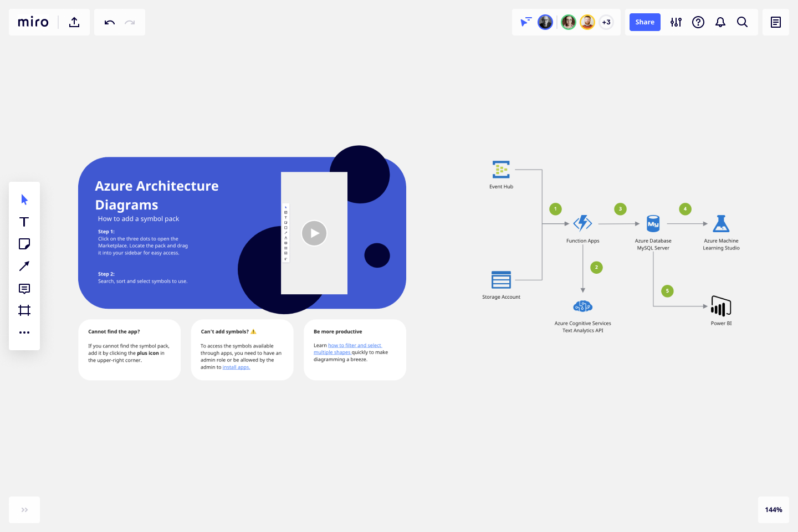Select 'MySQL Server' label text
The width and height of the screenshot is (798, 532).
(x=653, y=248)
